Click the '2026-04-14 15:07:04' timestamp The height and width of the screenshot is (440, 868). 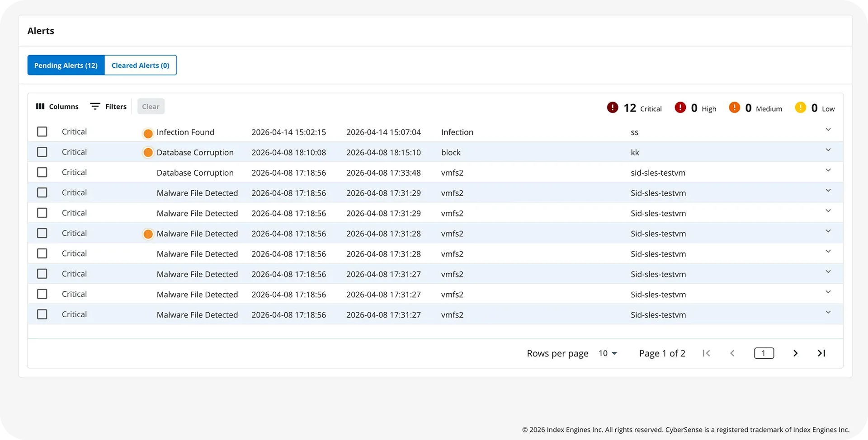(383, 132)
